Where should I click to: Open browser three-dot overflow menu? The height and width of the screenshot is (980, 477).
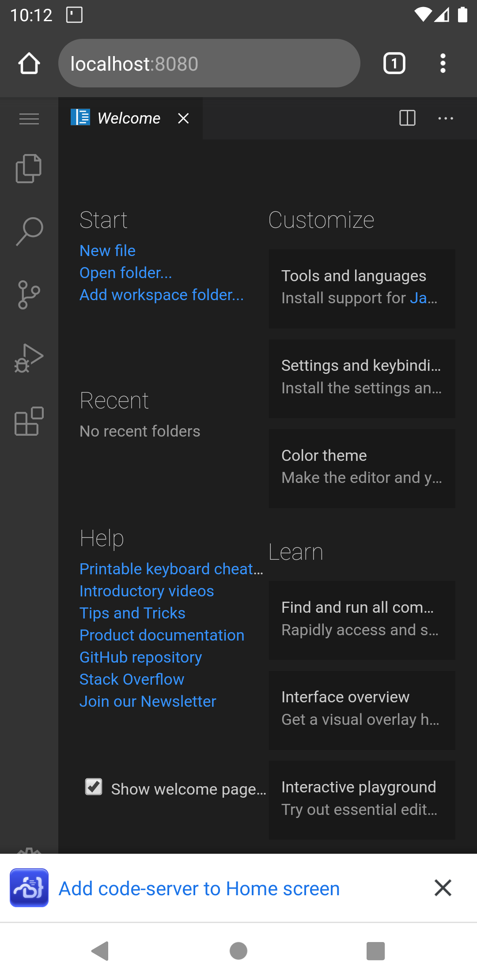(443, 64)
